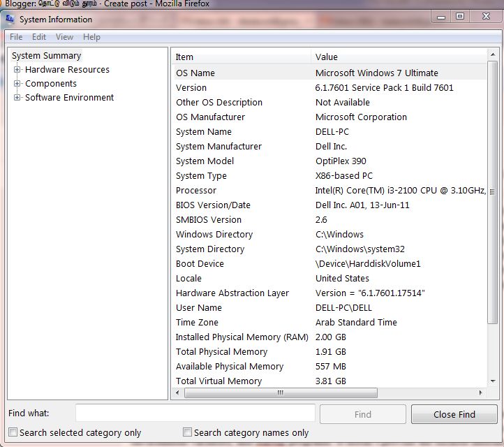The width and height of the screenshot is (504, 447).
Task: Select the Windows Directory row
Action: 329,235
